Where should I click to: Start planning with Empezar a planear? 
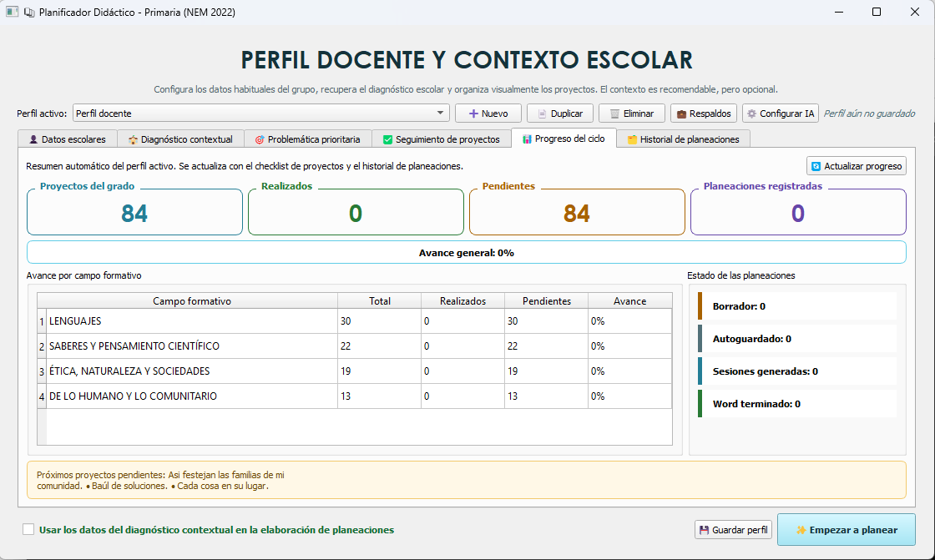click(847, 530)
